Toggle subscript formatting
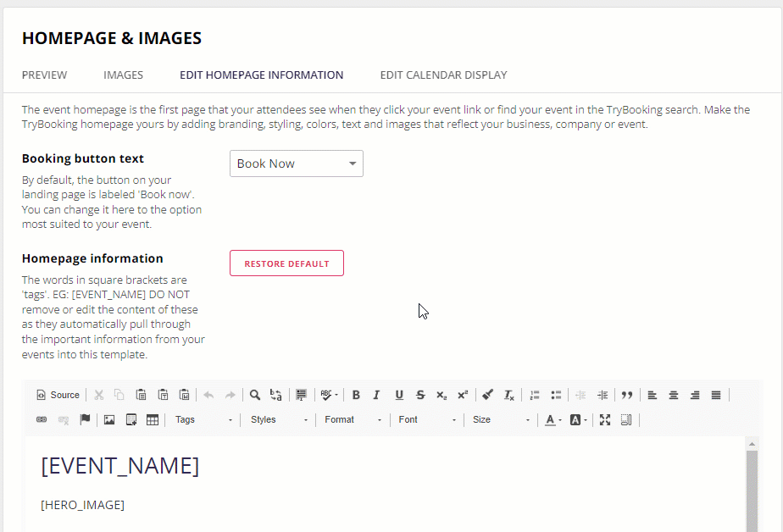The image size is (783, 532). click(x=441, y=395)
